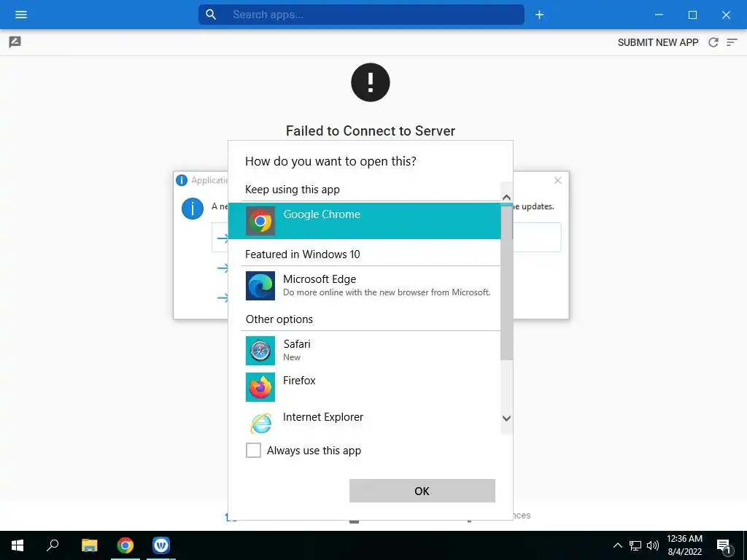The height and width of the screenshot is (560, 747).
Task: Switch to Chrome in the taskbar
Action: click(125, 545)
